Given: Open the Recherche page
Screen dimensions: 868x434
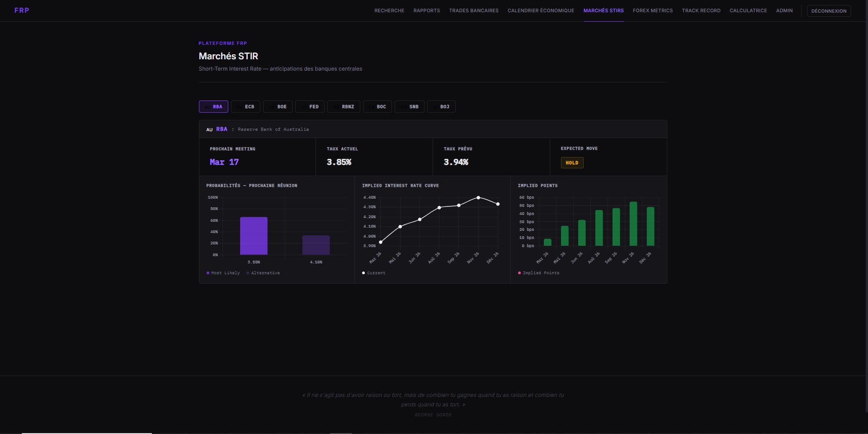Looking at the screenshot, I should pyautogui.click(x=389, y=10).
